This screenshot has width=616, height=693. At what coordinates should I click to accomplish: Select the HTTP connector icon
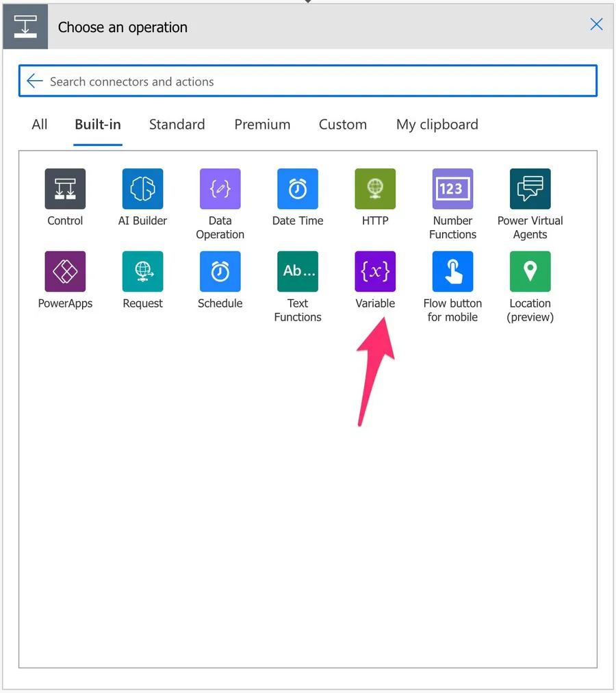[x=375, y=189]
